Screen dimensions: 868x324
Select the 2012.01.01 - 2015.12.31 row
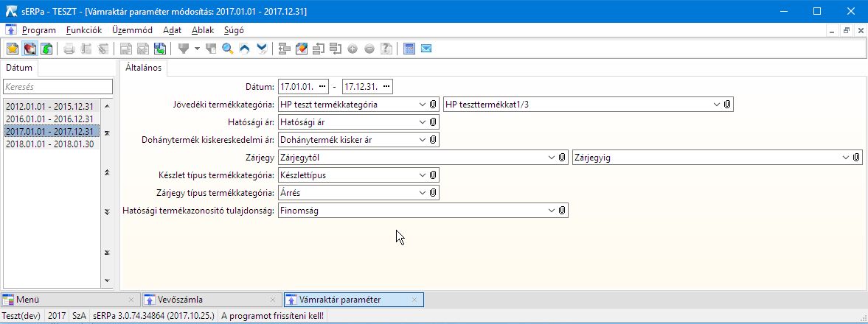[52, 106]
